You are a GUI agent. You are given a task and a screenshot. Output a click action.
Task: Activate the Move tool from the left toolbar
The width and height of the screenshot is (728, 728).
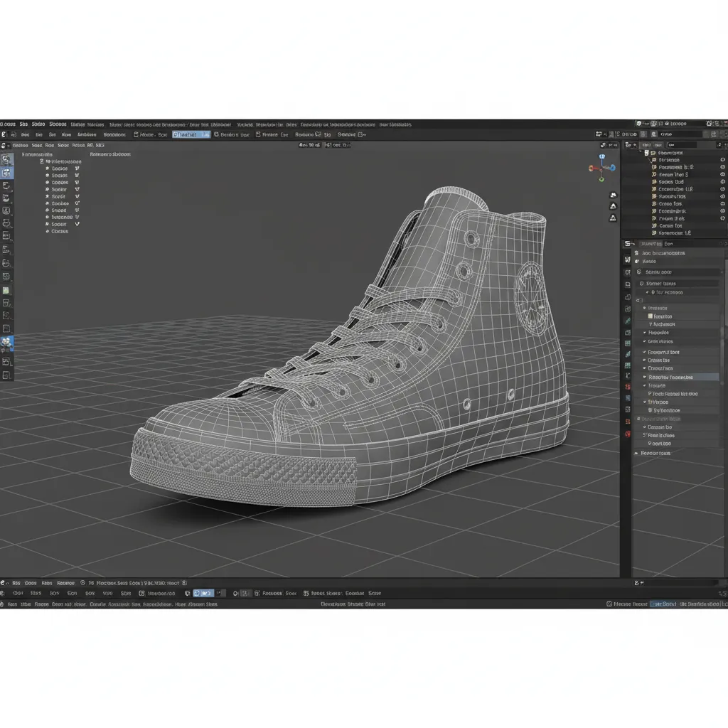tap(8, 198)
